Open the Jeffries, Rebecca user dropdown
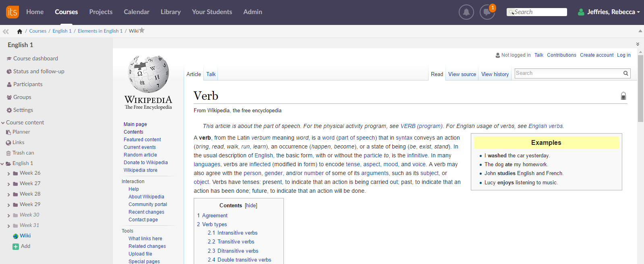This screenshot has width=644, height=264. click(609, 12)
